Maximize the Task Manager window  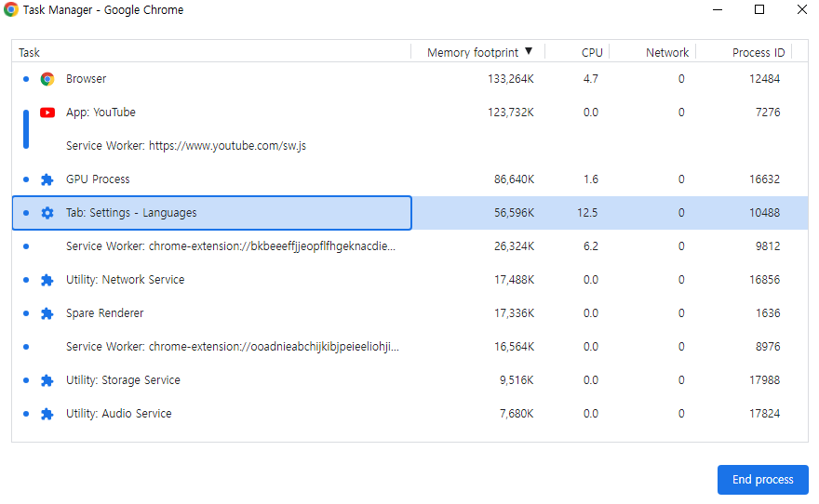pyautogui.click(x=759, y=10)
